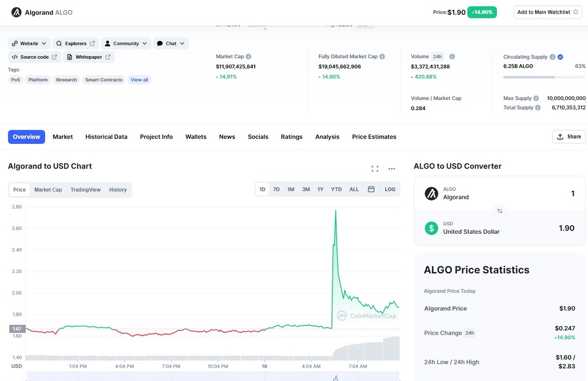Image resolution: width=588 pixels, height=381 pixels.
Task: Click the watchlist star icon
Action: tap(576, 12)
